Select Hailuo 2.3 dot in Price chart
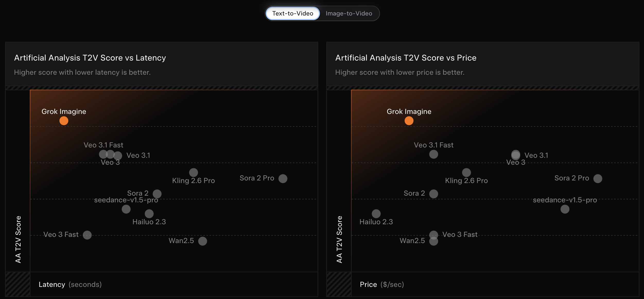 click(x=376, y=213)
